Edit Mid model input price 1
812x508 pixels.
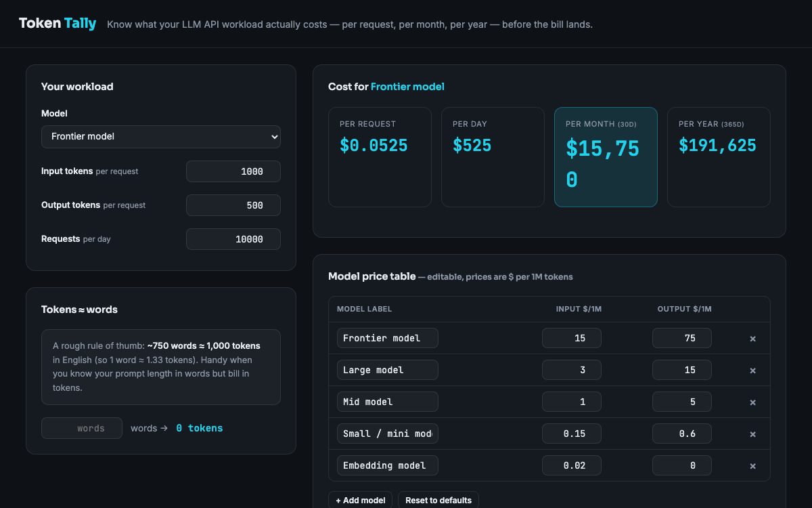[x=572, y=402]
